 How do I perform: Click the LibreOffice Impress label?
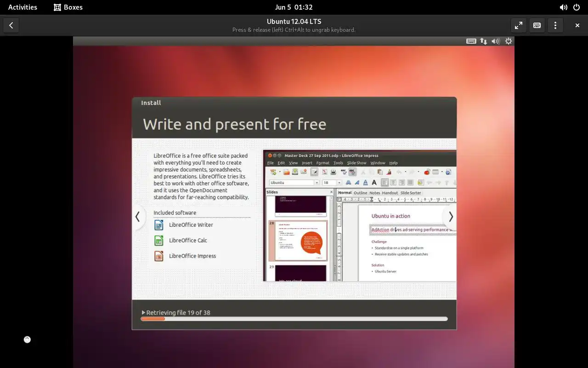[192, 256]
